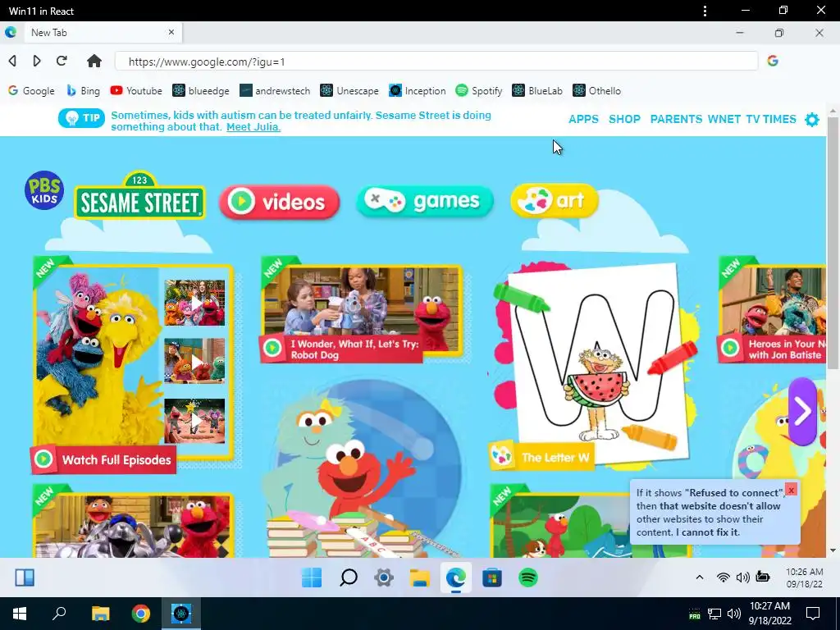
Task: Follow the Meet Julia link
Action: pyautogui.click(x=253, y=127)
